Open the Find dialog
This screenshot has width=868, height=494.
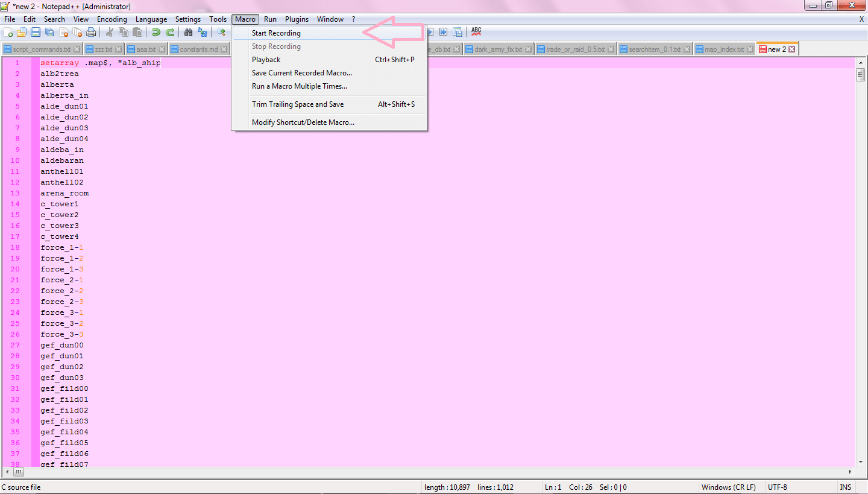point(188,31)
